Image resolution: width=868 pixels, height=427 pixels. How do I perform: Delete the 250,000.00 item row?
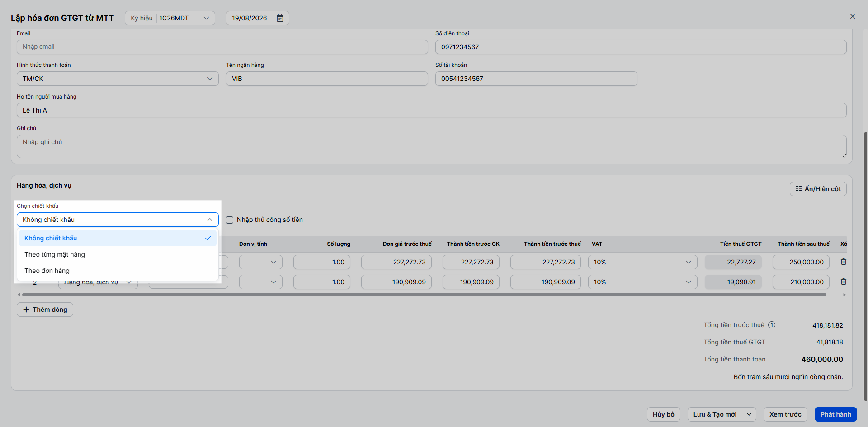(x=843, y=262)
